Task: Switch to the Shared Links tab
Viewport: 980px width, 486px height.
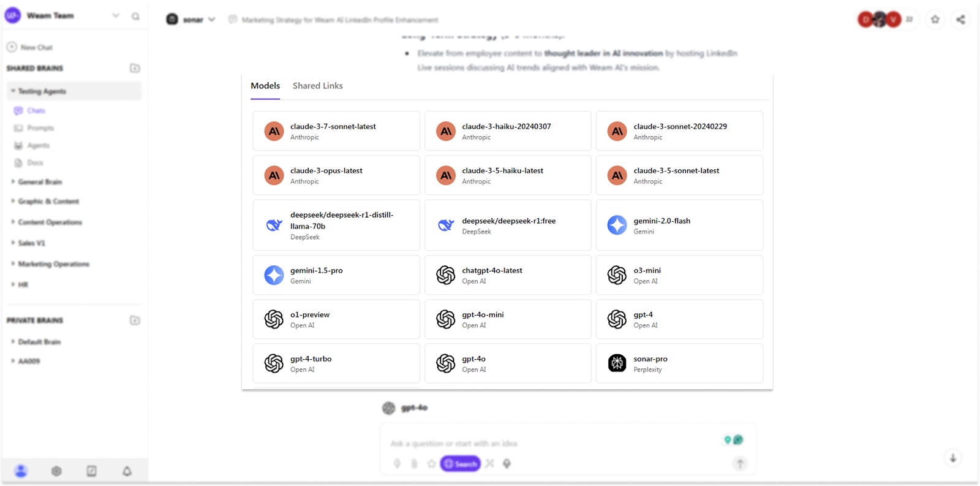Action: (x=317, y=86)
